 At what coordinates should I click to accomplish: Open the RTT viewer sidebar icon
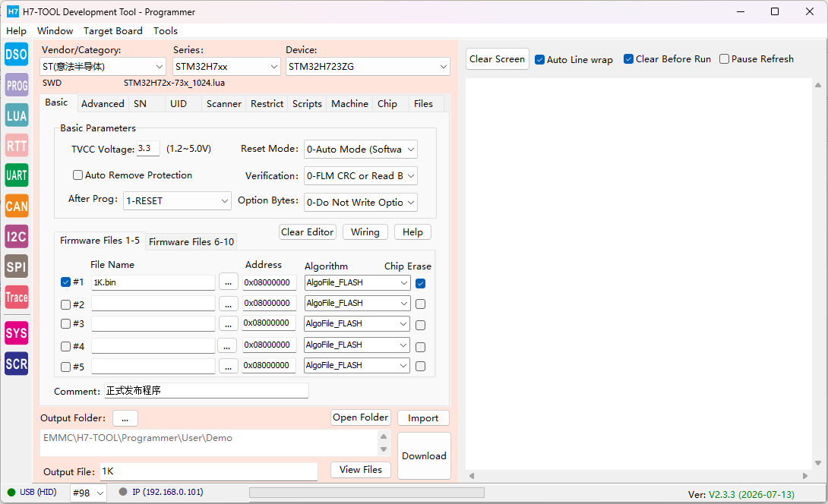tap(17, 146)
